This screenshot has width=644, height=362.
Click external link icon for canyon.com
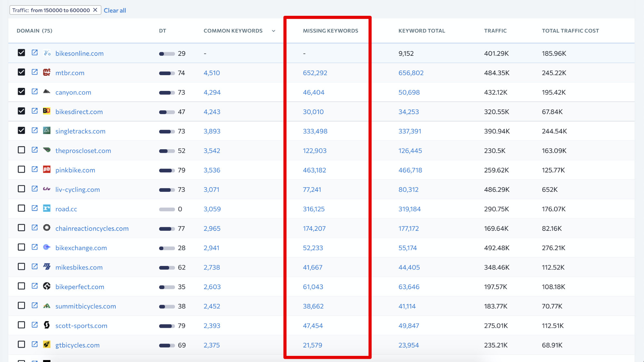coord(34,92)
